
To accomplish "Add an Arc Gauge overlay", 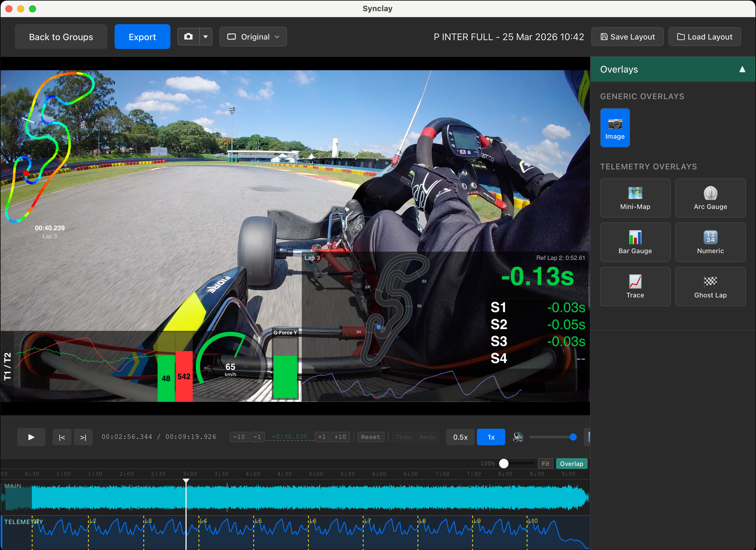I will [x=710, y=198].
